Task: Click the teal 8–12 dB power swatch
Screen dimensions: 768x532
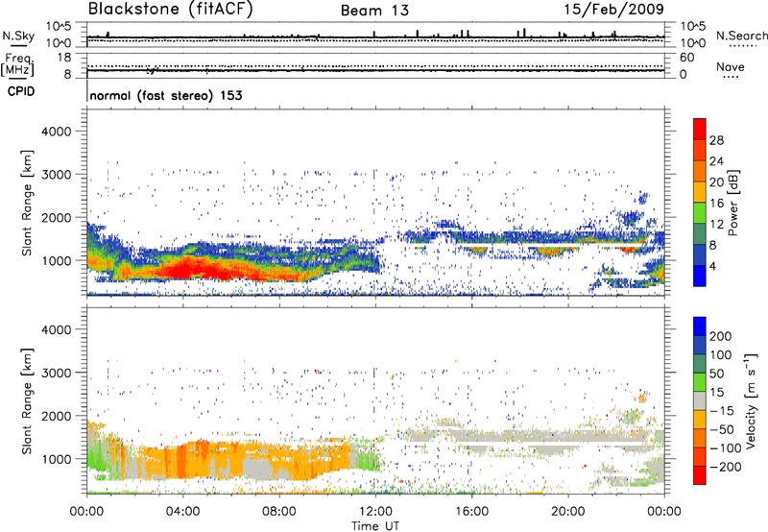Action: [700, 234]
